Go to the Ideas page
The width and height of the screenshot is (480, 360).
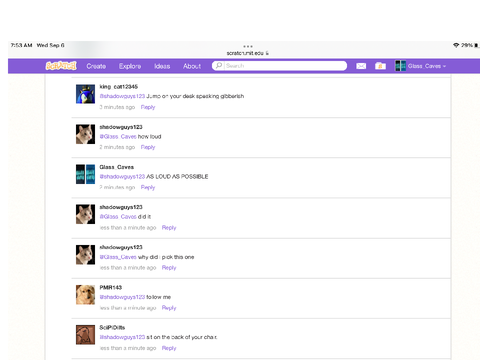point(162,66)
